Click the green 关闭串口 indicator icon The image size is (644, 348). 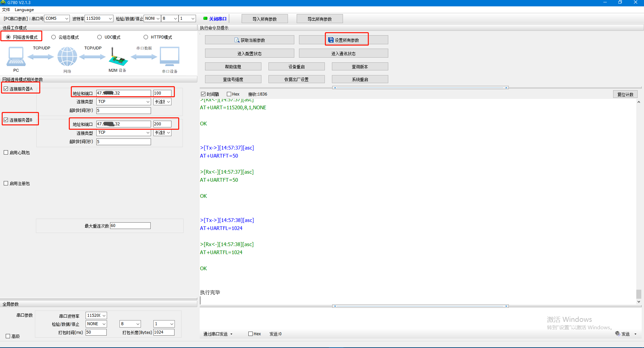click(x=205, y=18)
